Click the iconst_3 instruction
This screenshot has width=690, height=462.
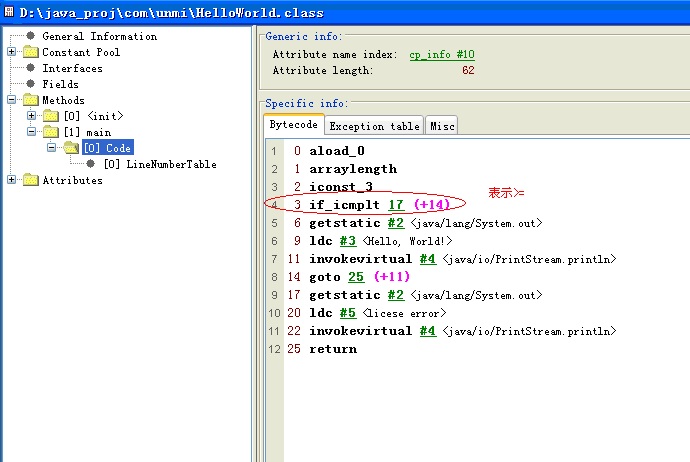click(x=341, y=187)
